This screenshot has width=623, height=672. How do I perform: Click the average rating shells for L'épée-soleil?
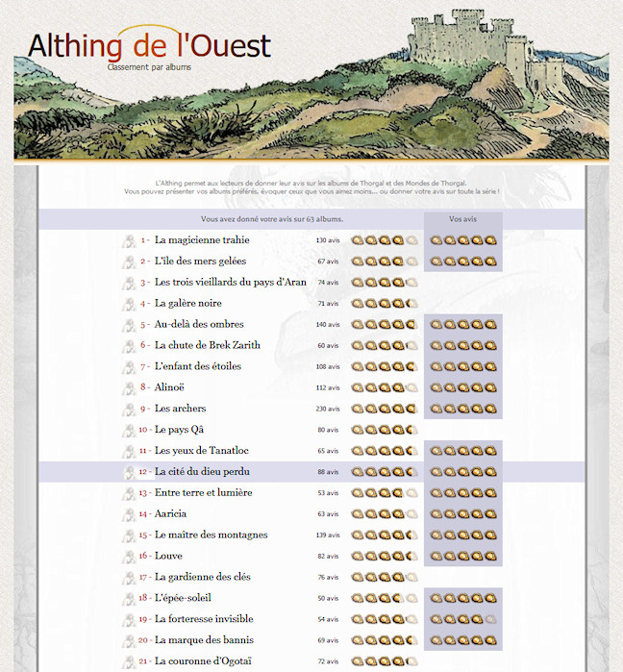pyautogui.click(x=384, y=599)
